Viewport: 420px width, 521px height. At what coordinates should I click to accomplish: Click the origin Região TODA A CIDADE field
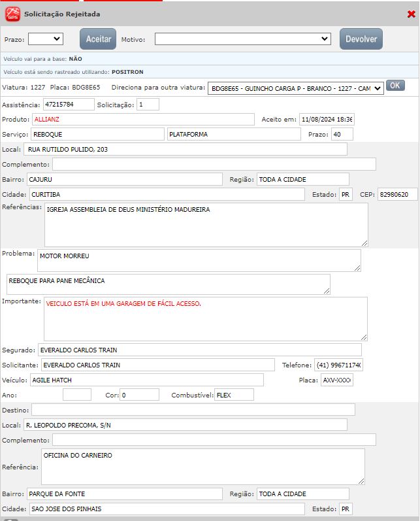point(303,179)
